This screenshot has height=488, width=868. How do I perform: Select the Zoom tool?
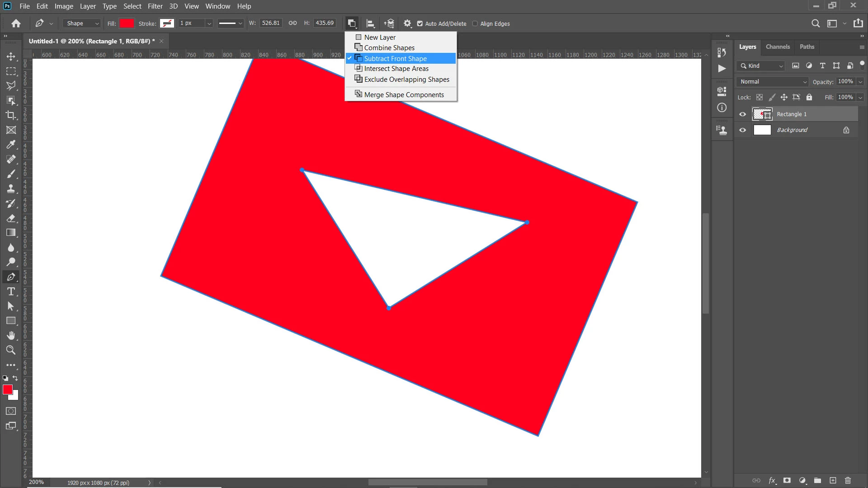[11, 350]
